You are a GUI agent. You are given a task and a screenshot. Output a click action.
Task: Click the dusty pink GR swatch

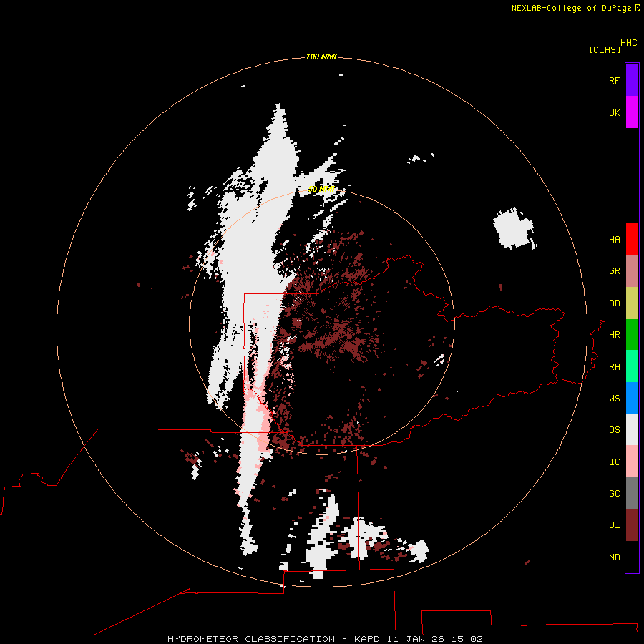tap(632, 271)
